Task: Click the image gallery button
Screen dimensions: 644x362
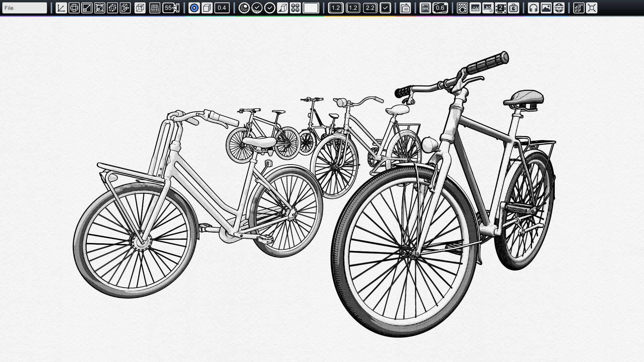Action: pos(546,8)
